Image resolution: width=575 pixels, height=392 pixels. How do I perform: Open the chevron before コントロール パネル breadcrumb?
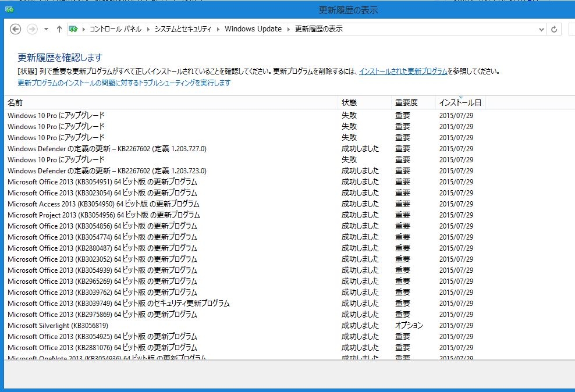84,29
